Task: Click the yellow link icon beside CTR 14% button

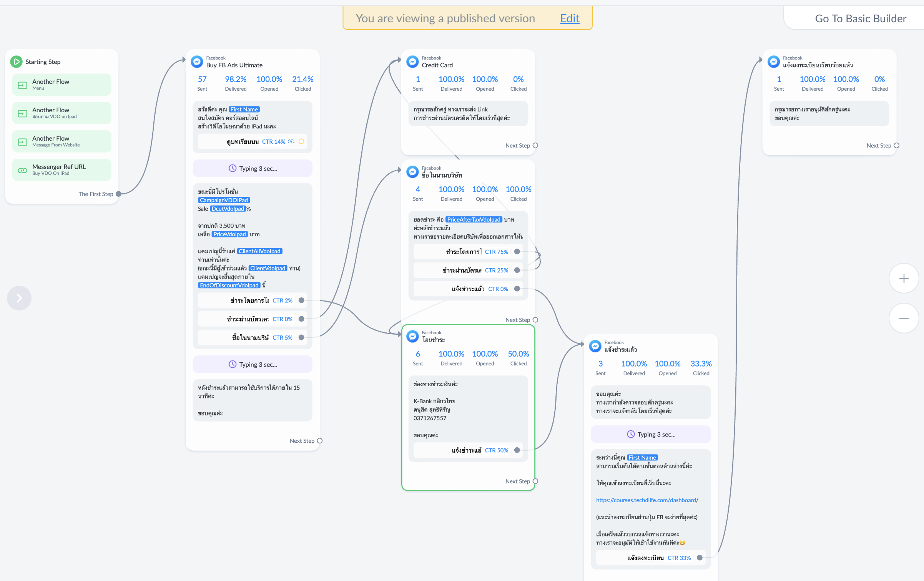Action: (301, 141)
